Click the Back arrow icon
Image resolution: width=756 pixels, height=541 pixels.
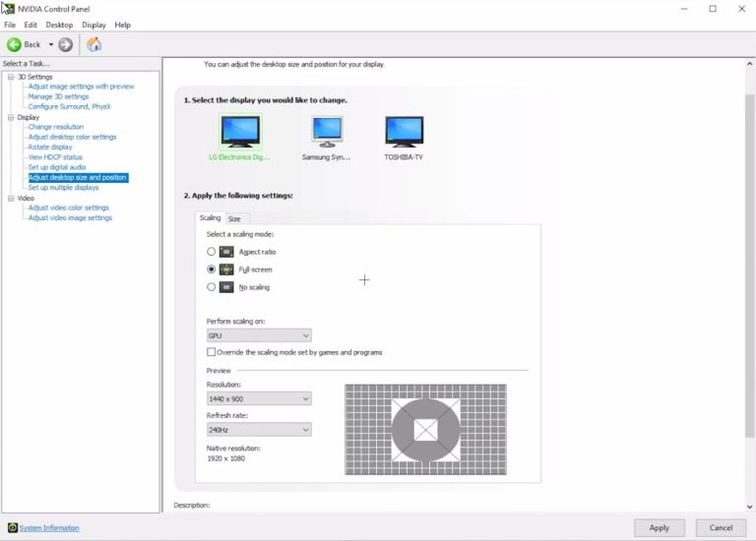15,44
